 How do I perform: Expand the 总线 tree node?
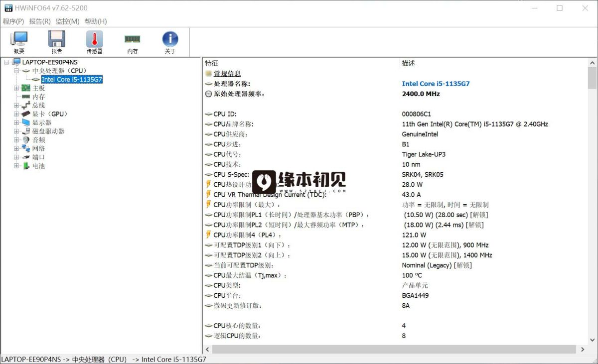[x=16, y=106]
